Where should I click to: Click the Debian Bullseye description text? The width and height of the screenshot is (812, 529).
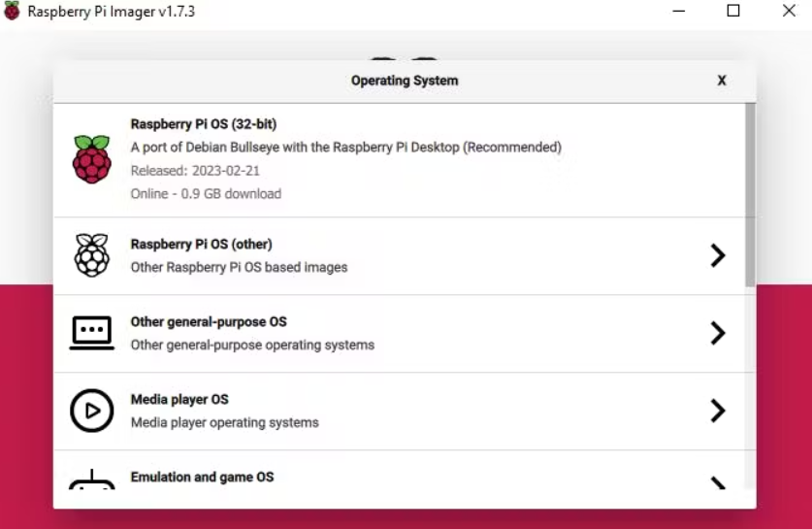coord(346,148)
